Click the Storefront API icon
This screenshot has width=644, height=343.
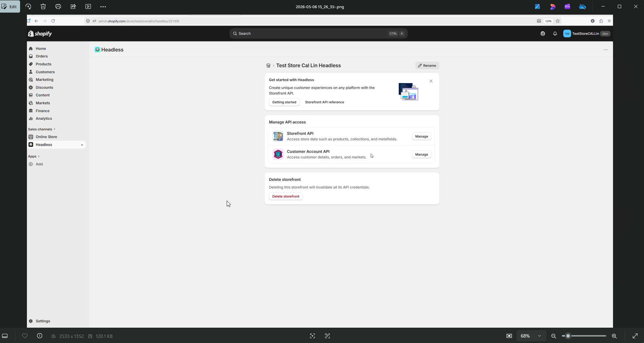click(278, 136)
